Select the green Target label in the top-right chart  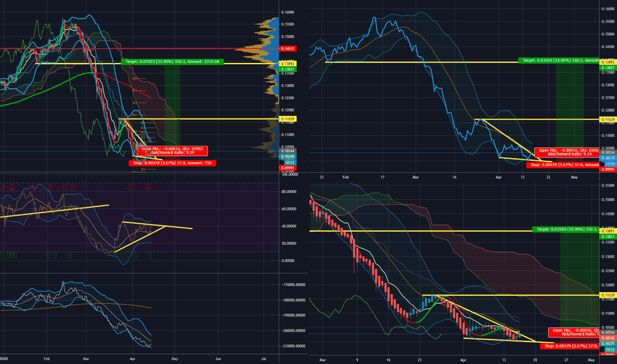pos(559,61)
